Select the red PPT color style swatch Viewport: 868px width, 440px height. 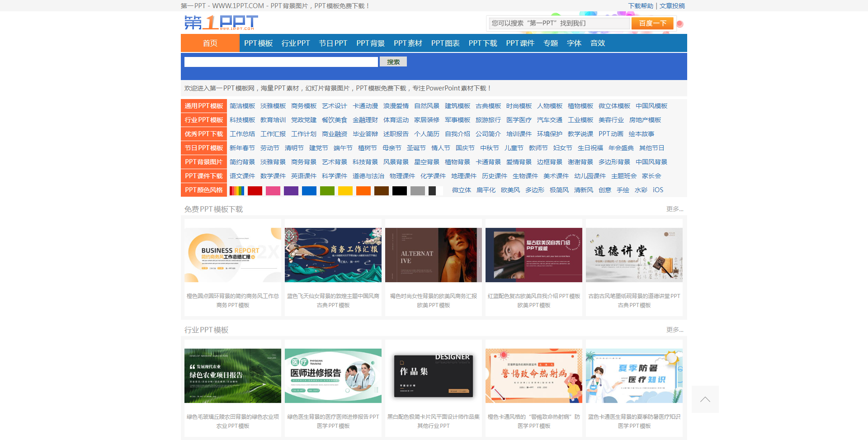255,190
